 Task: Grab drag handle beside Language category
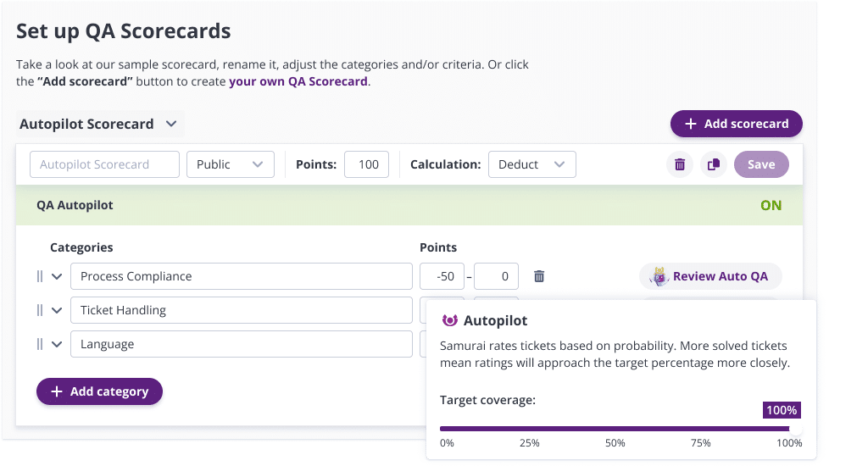click(40, 344)
